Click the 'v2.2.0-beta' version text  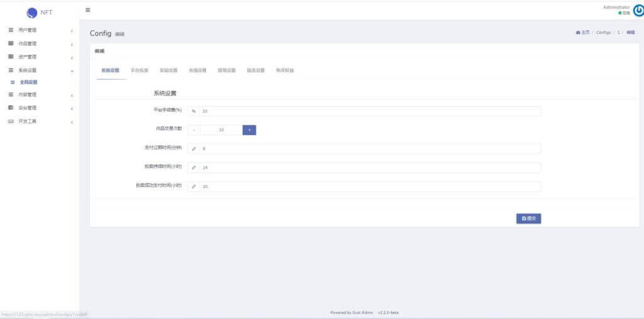click(388, 313)
